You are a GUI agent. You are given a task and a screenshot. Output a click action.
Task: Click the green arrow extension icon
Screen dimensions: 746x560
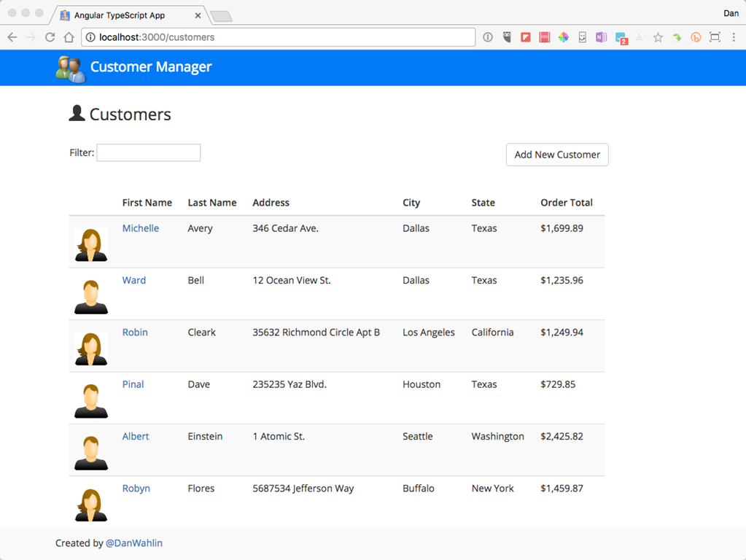coord(677,36)
